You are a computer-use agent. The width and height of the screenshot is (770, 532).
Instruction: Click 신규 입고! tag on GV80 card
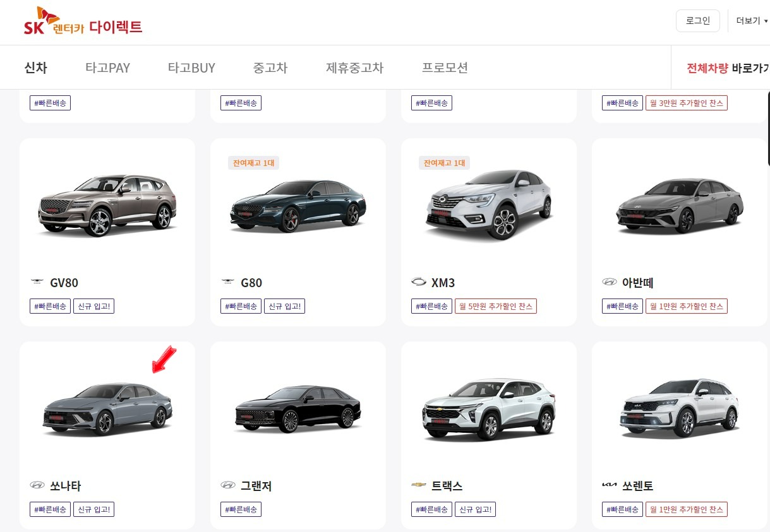[x=94, y=306]
